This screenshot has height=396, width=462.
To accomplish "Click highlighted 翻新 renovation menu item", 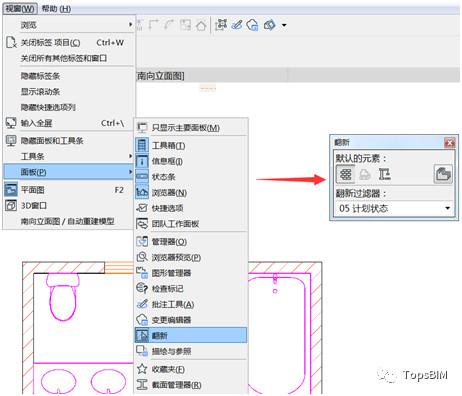I will tap(191, 335).
